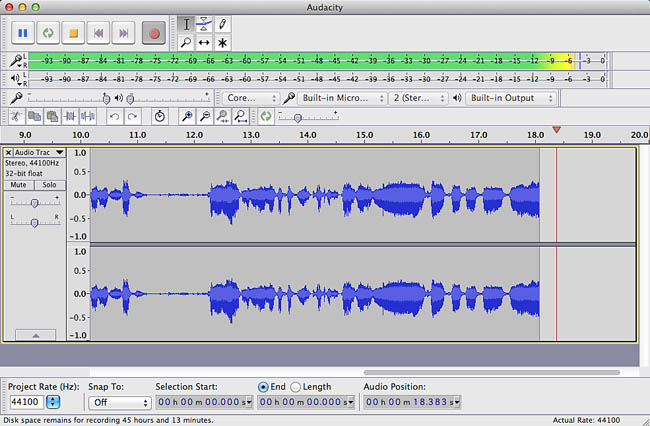Click the playback level meter bar
Viewport: 650px width, 426px height.
pos(317,79)
